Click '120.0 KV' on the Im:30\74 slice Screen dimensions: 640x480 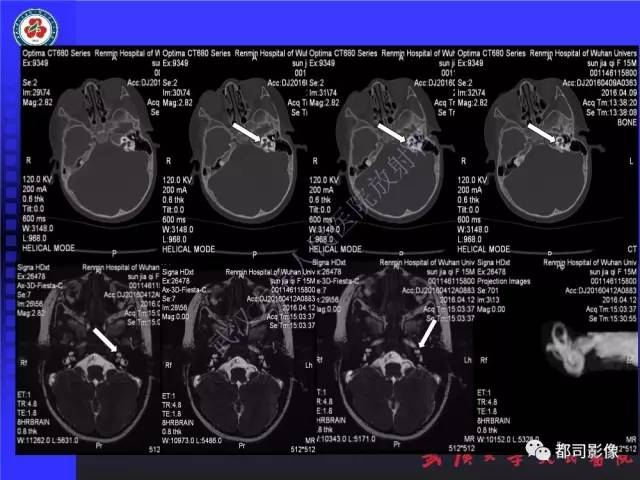pyautogui.click(x=178, y=180)
